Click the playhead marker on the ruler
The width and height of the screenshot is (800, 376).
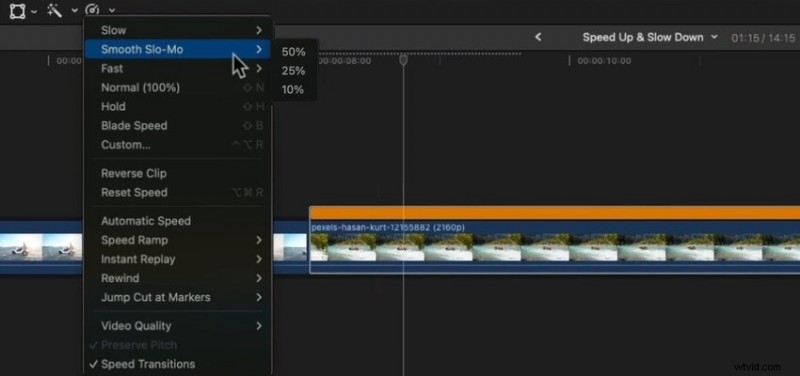(403, 60)
